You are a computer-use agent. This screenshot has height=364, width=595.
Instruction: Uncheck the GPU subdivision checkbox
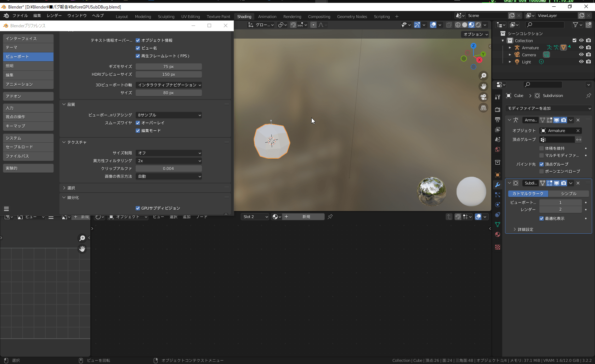point(138,208)
